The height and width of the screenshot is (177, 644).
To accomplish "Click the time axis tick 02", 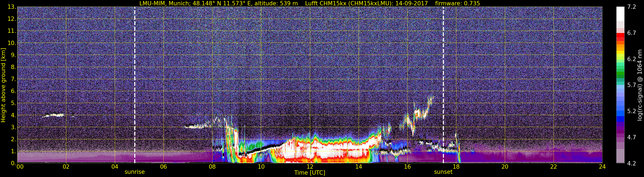I will click(x=66, y=167).
